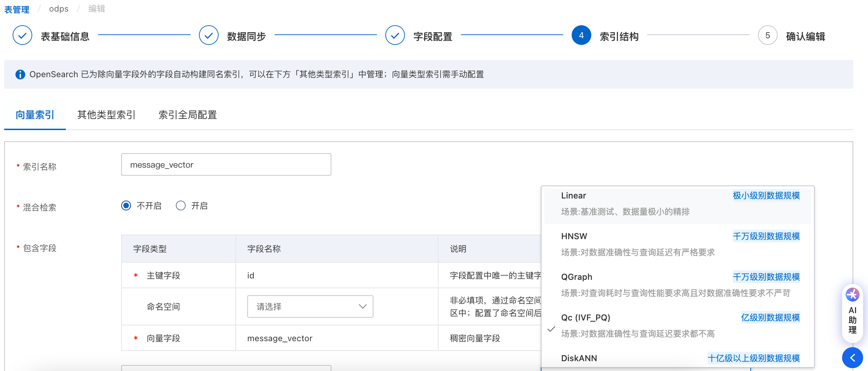Choose the DiskANN index algorithm option
The height and width of the screenshot is (371, 868).
pos(678,358)
